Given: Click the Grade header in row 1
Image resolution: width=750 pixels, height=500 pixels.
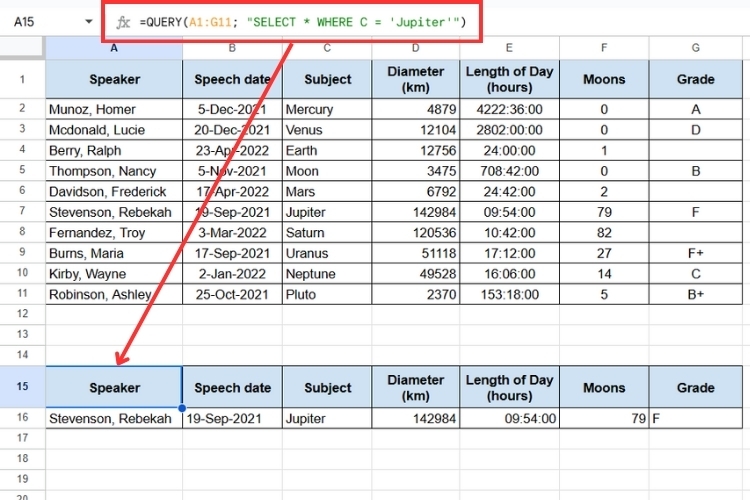Looking at the screenshot, I should 696,79.
